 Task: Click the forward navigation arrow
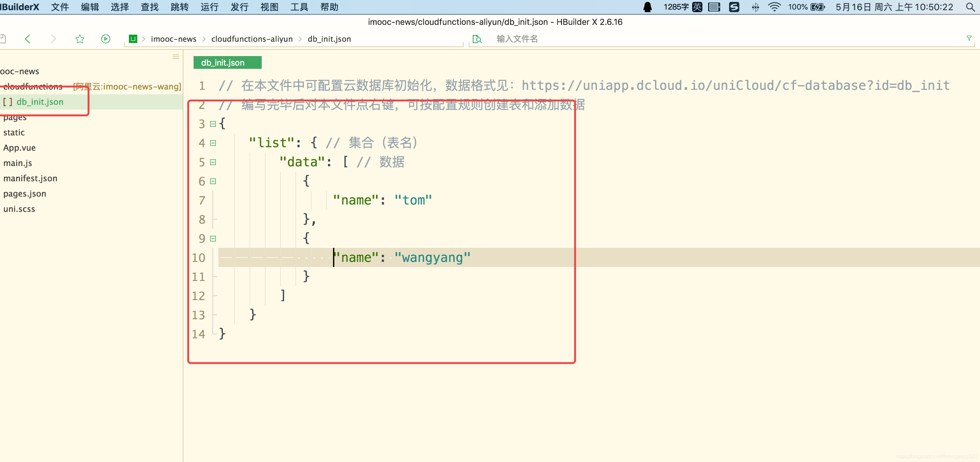click(x=53, y=39)
